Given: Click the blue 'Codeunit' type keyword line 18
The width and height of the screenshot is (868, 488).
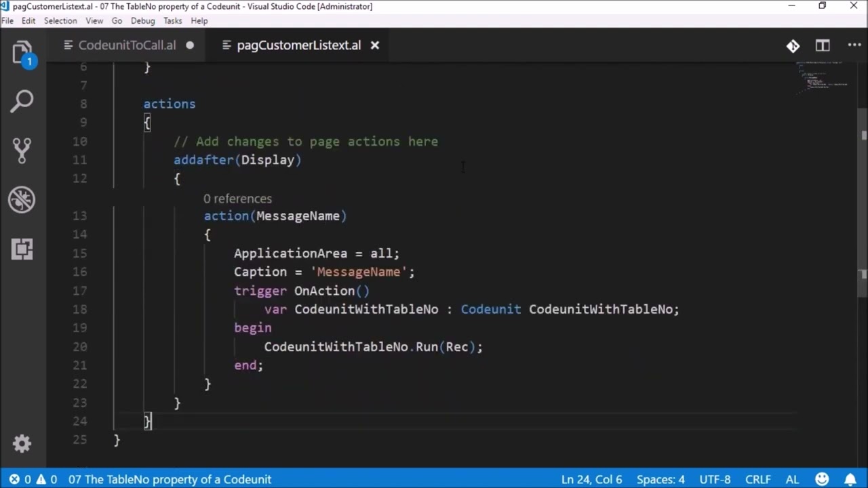Looking at the screenshot, I should click(491, 309).
